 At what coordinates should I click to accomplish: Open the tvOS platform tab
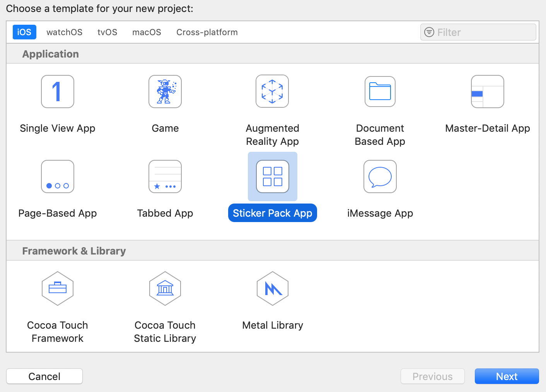pyautogui.click(x=107, y=32)
